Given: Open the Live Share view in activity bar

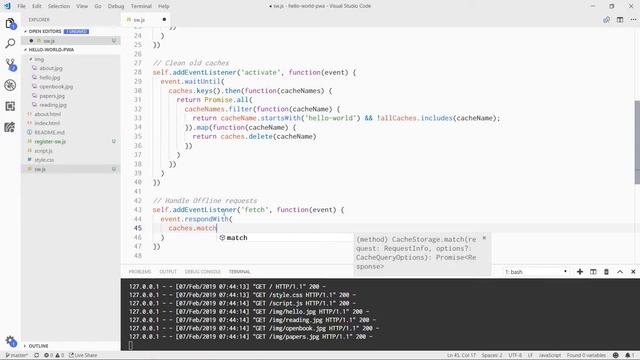Looking at the screenshot, I should pos(10,127).
